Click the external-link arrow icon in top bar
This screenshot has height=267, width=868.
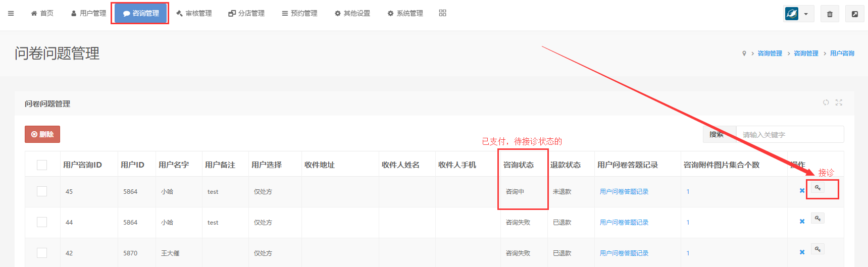(854, 14)
